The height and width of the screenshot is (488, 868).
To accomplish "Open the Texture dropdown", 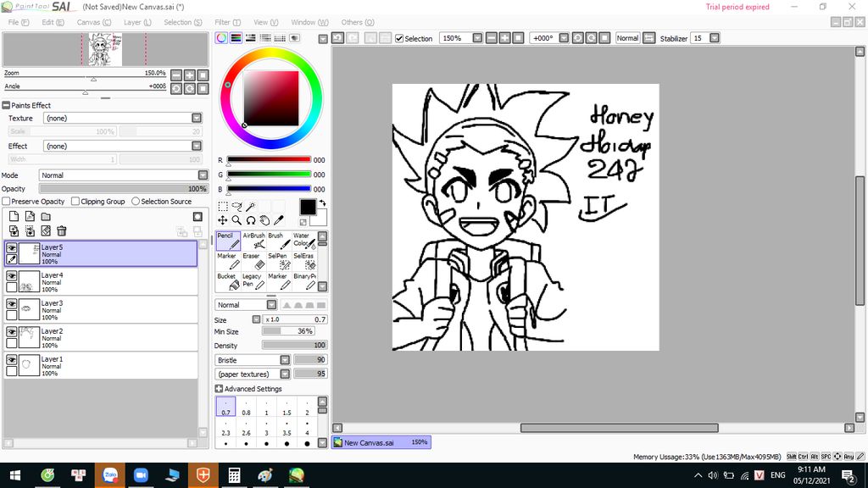I will coord(197,118).
